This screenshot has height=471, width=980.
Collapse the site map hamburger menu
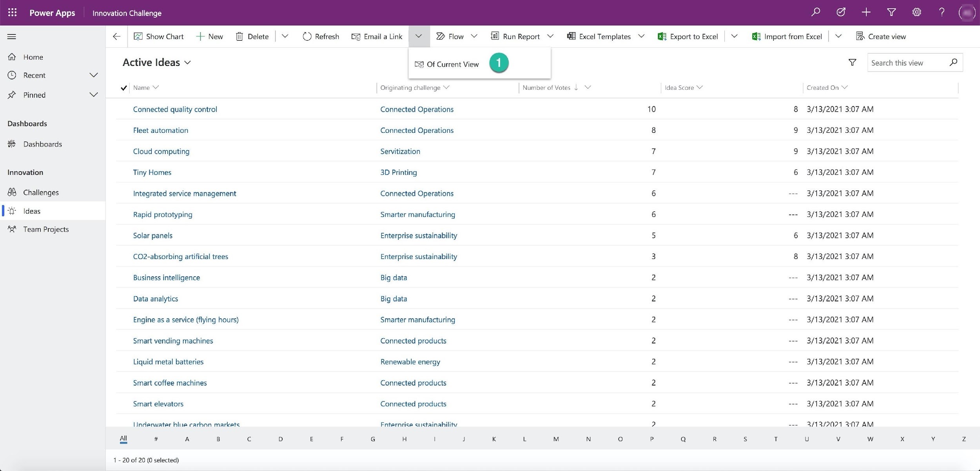(x=12, y=36)
